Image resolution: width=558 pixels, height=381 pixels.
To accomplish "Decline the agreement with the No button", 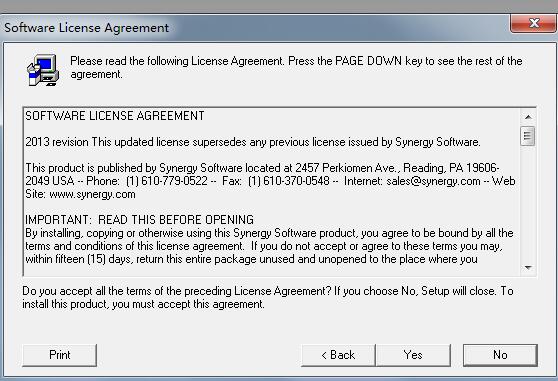I will [x=500, y=355].
